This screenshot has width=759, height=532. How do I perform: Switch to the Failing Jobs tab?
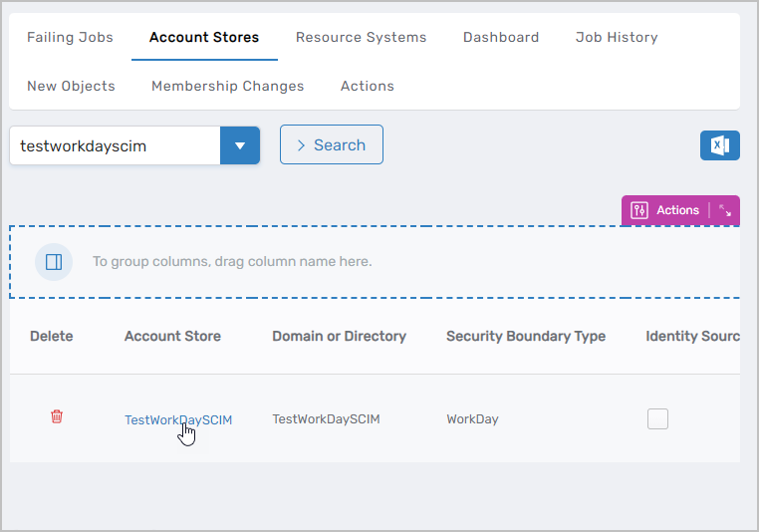tap(70, 37)
